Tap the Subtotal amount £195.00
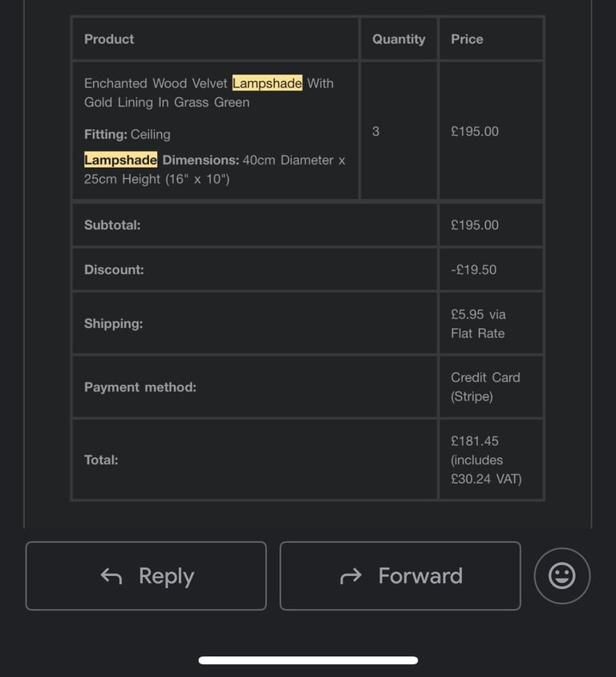The width and height of the screenshot is (616, 677). tap(474, 225)
